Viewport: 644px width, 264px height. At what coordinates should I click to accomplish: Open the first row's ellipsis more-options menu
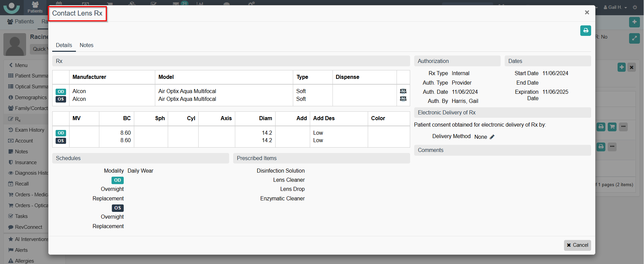623,127
